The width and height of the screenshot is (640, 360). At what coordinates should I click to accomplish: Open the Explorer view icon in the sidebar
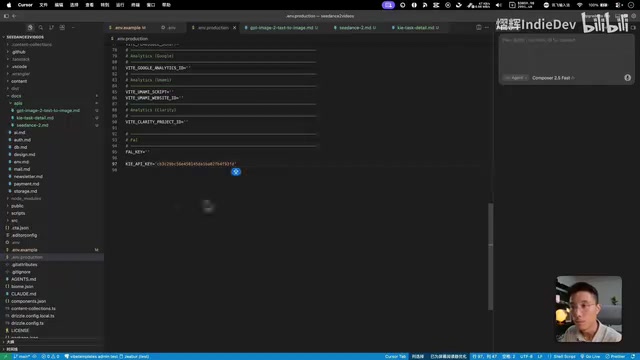click(30, 27)
